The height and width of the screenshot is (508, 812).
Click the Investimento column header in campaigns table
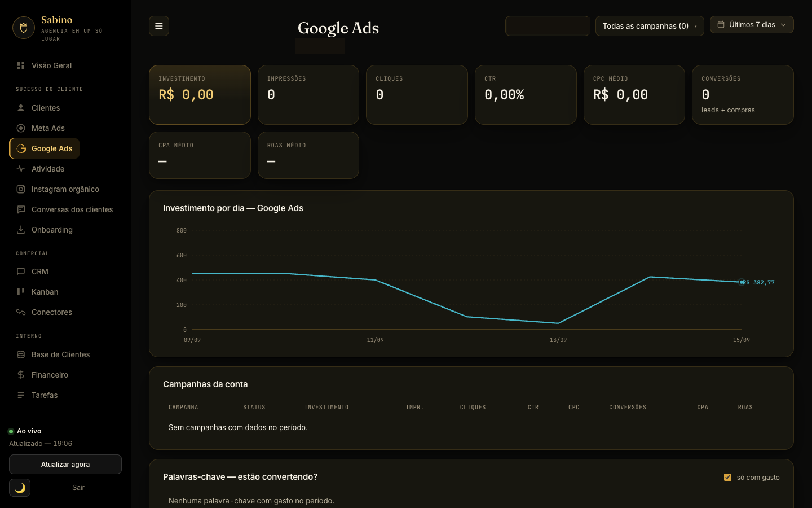click(x=326, y=407)
